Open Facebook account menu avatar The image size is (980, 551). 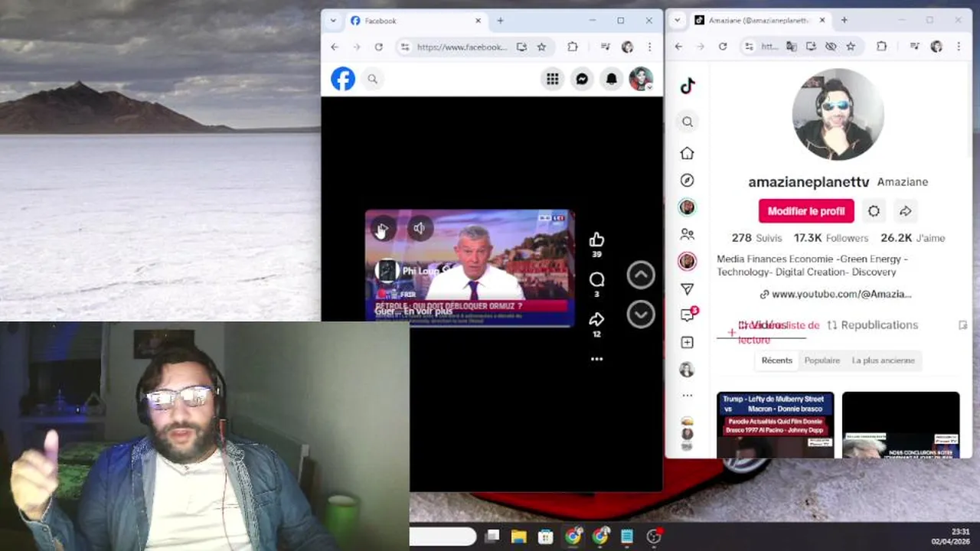[x=641, y=79]
